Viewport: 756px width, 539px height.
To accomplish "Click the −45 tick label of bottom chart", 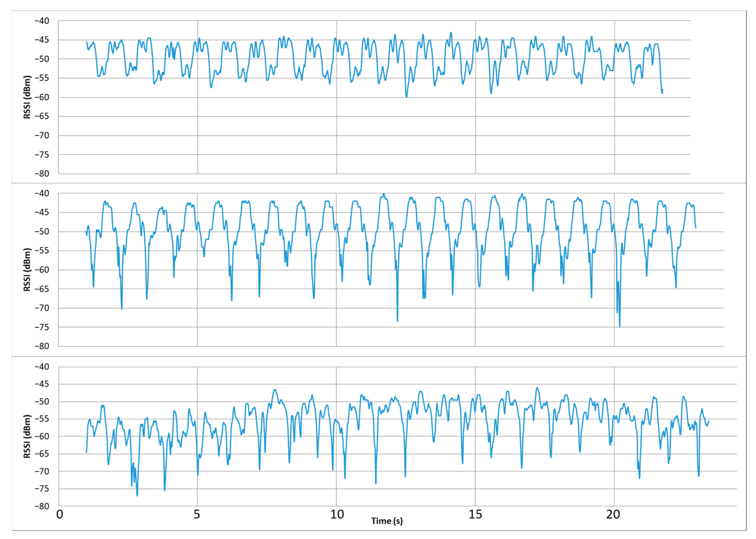I will click(42, 384).
